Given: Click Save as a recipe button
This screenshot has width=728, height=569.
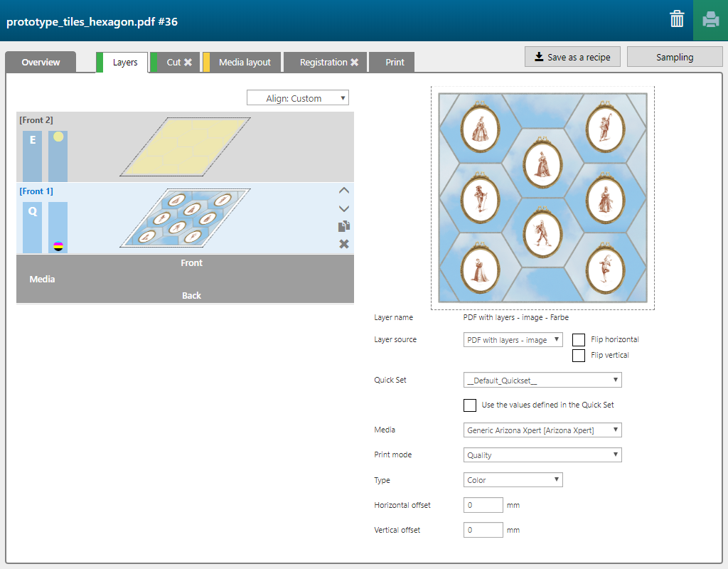Looking at the screenshot, I should click(572, 57).
